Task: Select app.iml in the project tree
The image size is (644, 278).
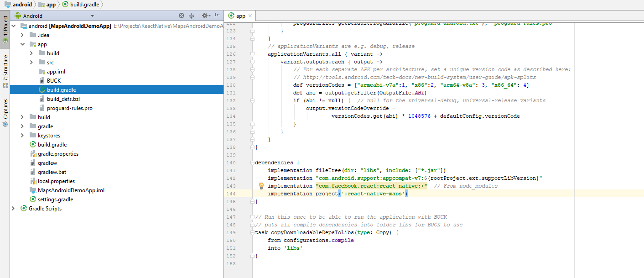Action: pyautogui.click(x=56, y=72)
